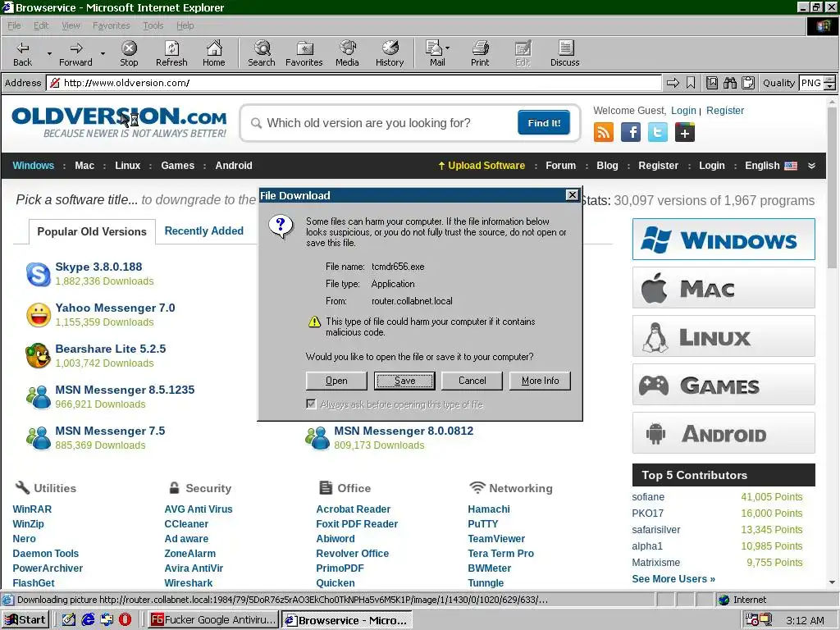Image resolution: width=840 pixels, height=630 pixels.
Task: Click the Find It! button
Action: pos(544,123)
